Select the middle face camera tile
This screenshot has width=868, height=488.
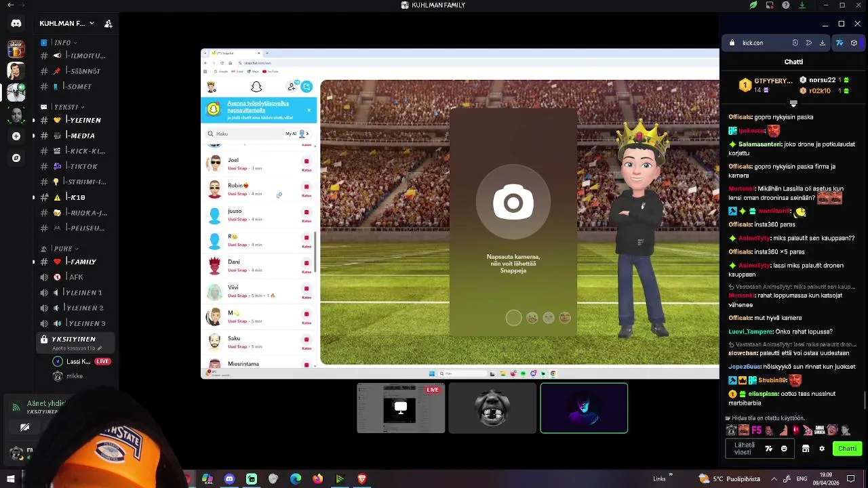pos(492,408)
